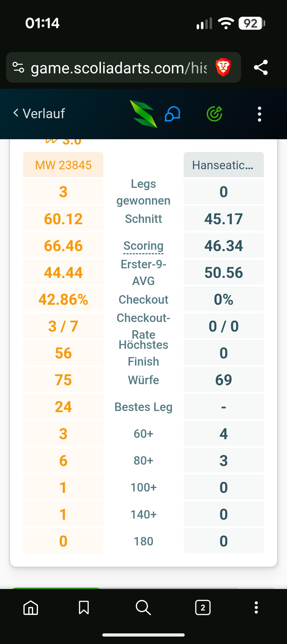Tap the share icon beside address bar

(x=261, y=67)
